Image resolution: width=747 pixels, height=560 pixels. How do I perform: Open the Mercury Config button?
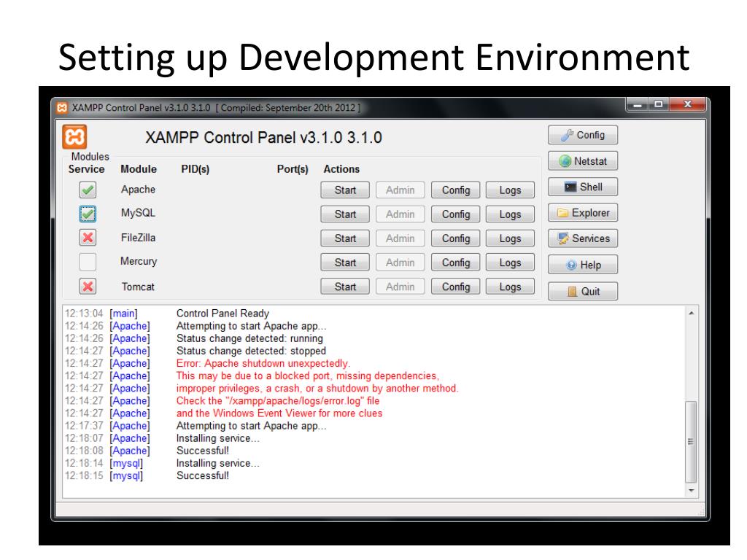click(455, 262)
